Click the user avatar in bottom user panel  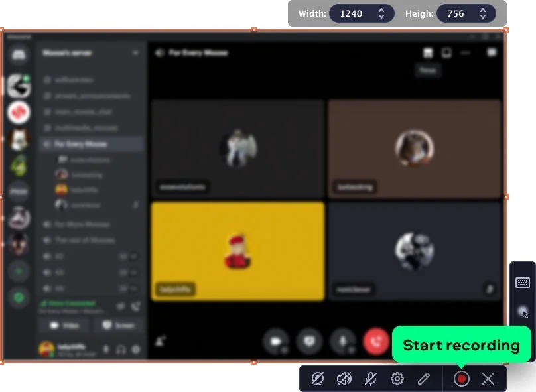[x=46, y=349]
